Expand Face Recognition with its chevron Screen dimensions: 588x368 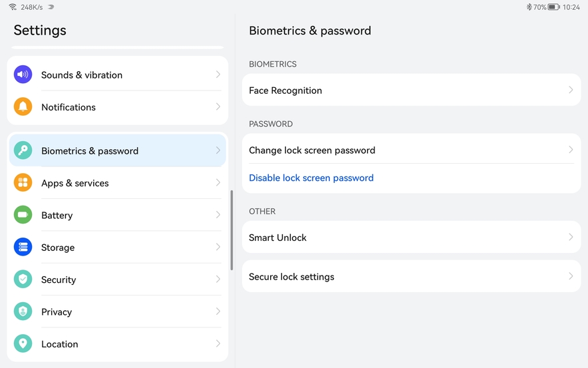coord(571,90)
